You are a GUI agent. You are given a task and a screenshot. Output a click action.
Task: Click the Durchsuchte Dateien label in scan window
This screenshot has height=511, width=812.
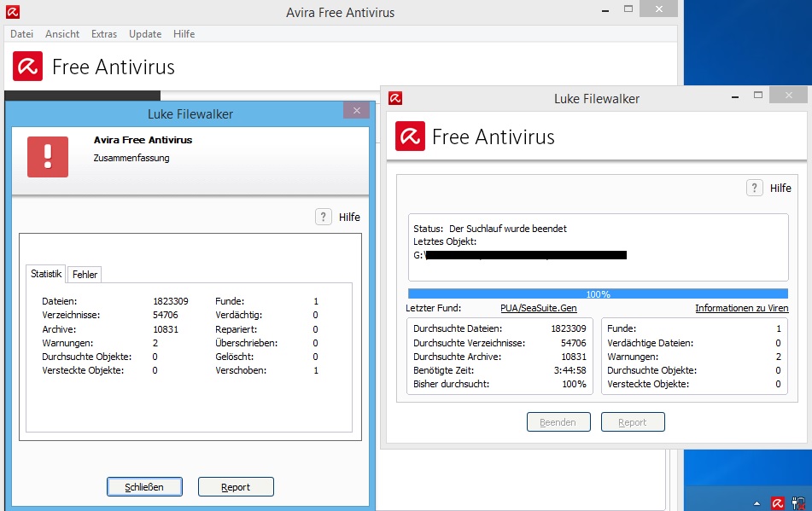pyautogui.click(x=458, y=328)
